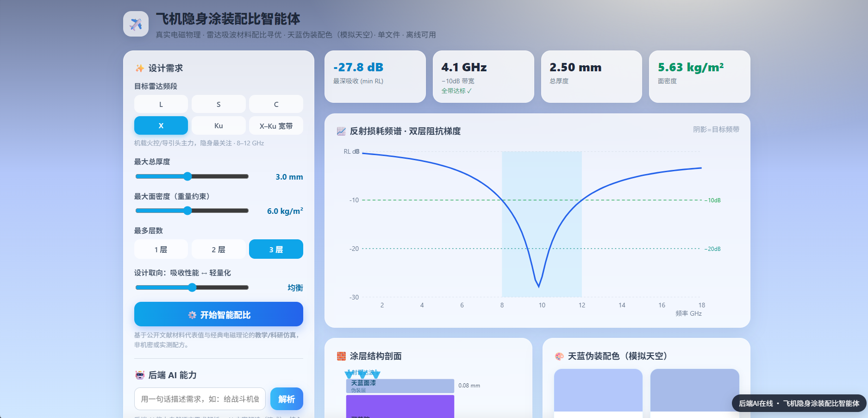Click the 最大面密度 slider handle
The width and height of the screenshot is (868, 418).
tap(187, 211)
